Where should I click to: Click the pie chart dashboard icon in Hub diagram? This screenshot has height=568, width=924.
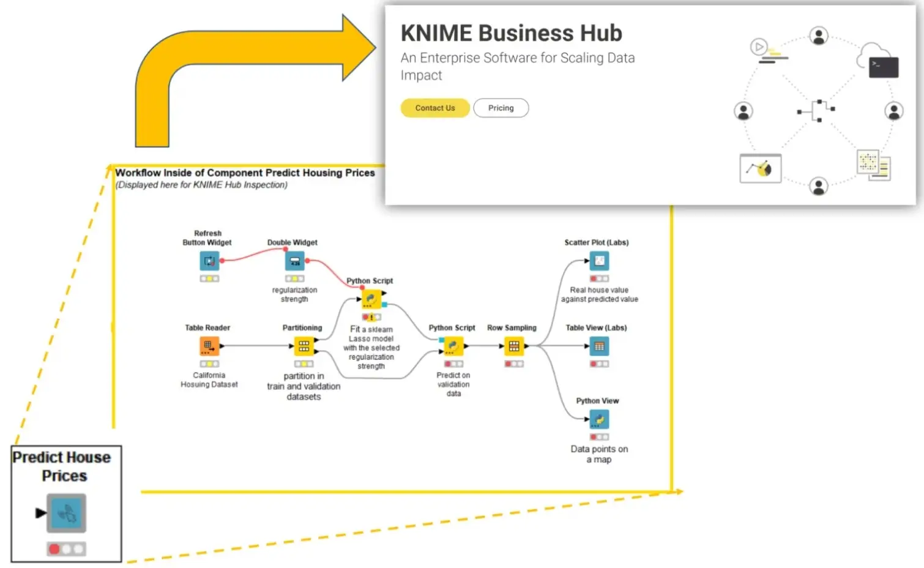760,168
